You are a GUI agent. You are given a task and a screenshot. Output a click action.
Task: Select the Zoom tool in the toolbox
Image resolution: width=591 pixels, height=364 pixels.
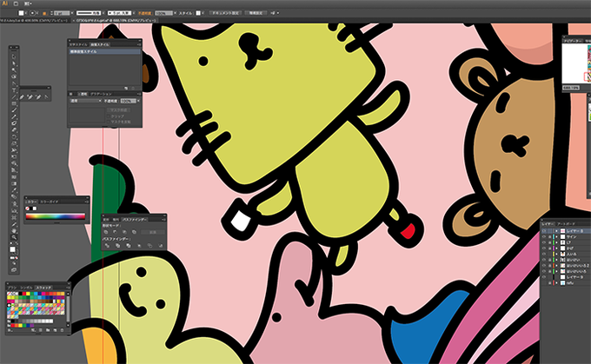click(14, 237)
